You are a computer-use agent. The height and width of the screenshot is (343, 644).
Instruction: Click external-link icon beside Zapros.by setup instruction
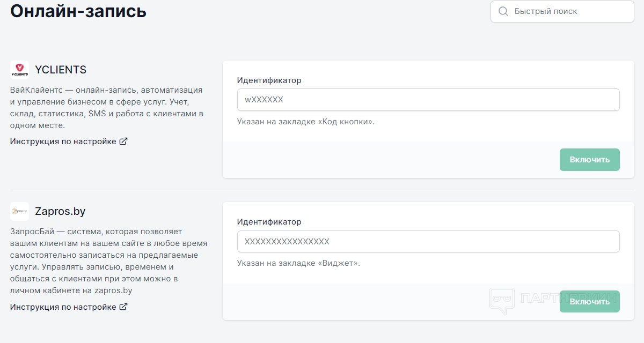pos(123,307)
